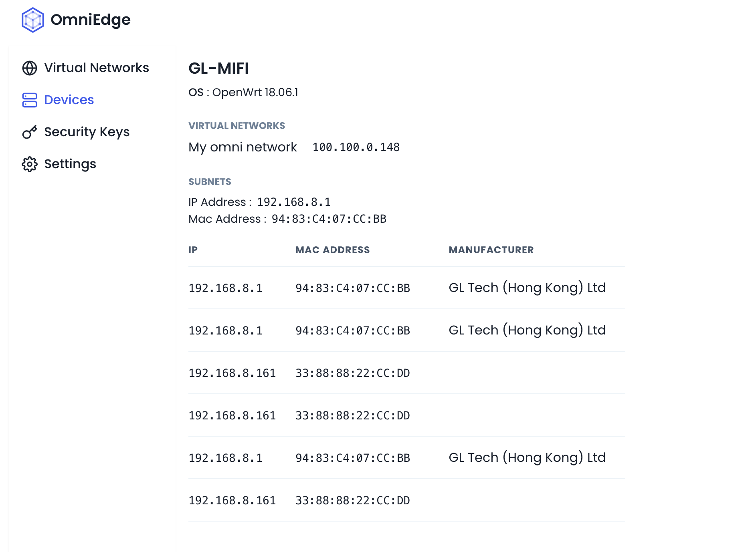756x552 pixels.
Task: Select the first table row's IP 192.168.8.1
Action: click(225, 288)
